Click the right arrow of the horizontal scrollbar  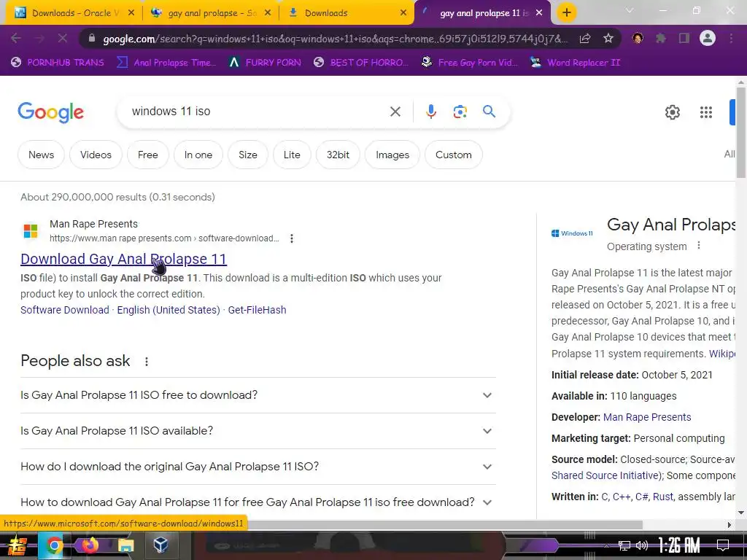point(729,525)
